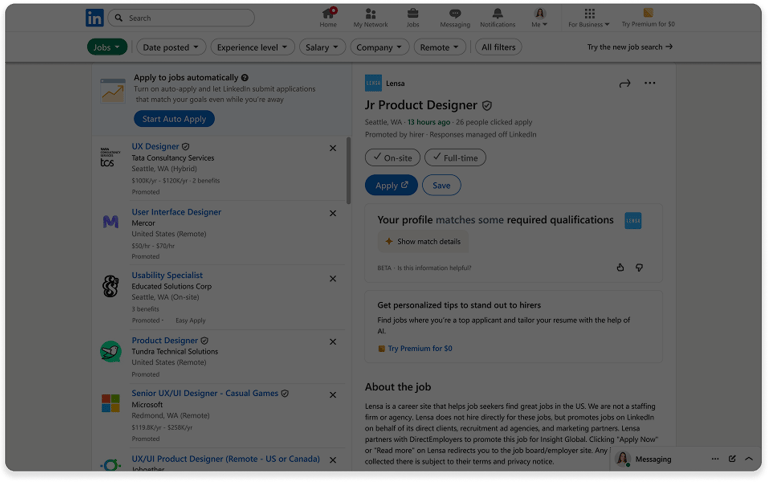This screenshot has height=482, width=768.
Task: Expand the For Business grid menu
Action: coord(589,18)
